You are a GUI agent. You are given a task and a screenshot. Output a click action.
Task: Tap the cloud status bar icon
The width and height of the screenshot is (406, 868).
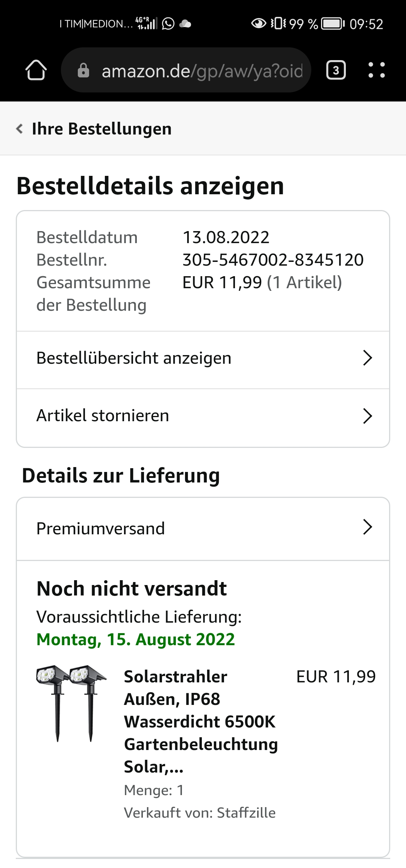click(x=185, y=24)
